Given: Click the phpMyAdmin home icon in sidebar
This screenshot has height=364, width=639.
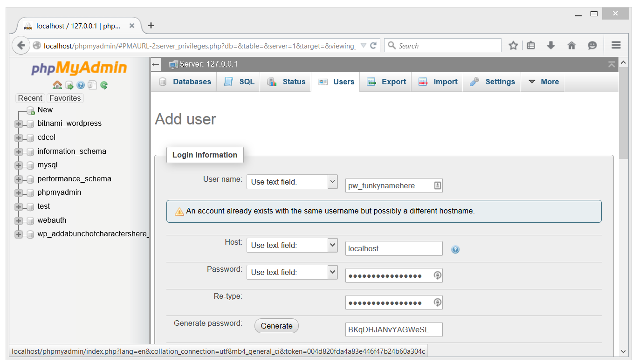Looking at the screenshot, I should tap(57, 85).
